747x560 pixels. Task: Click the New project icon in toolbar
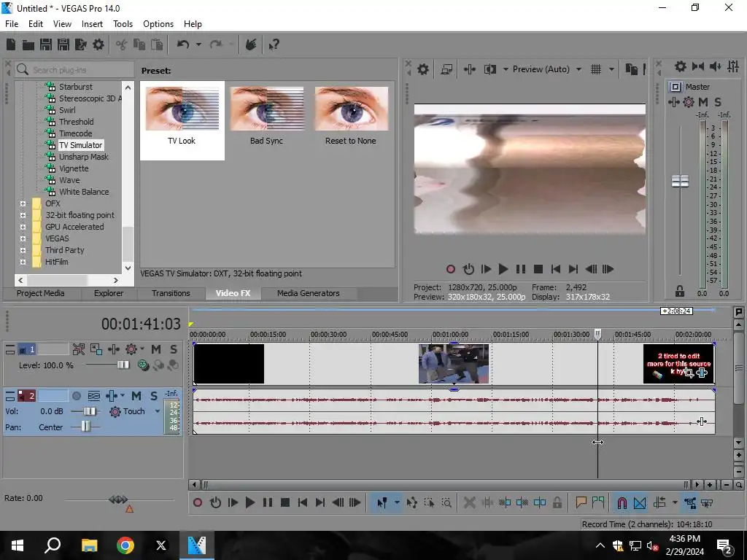coord(10,44)
